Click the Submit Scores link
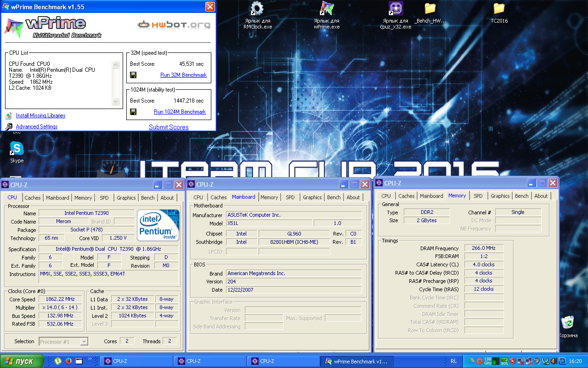The image size is (588, 368). (x=169, y=127)
